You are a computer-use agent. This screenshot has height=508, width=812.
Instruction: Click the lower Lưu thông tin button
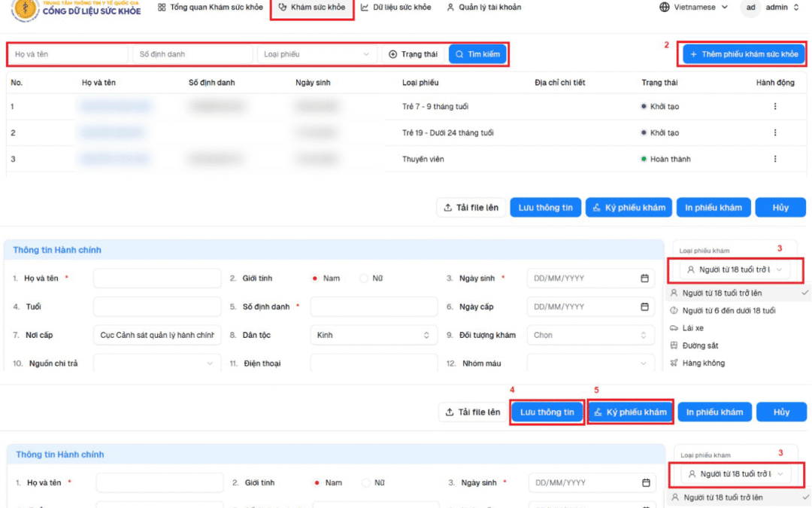pyautogui.click(x=547, y=412)
